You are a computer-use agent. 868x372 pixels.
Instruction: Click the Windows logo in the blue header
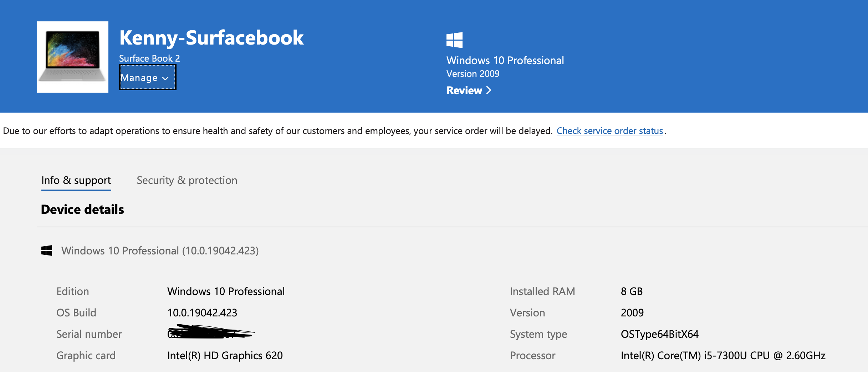point(454,40)
